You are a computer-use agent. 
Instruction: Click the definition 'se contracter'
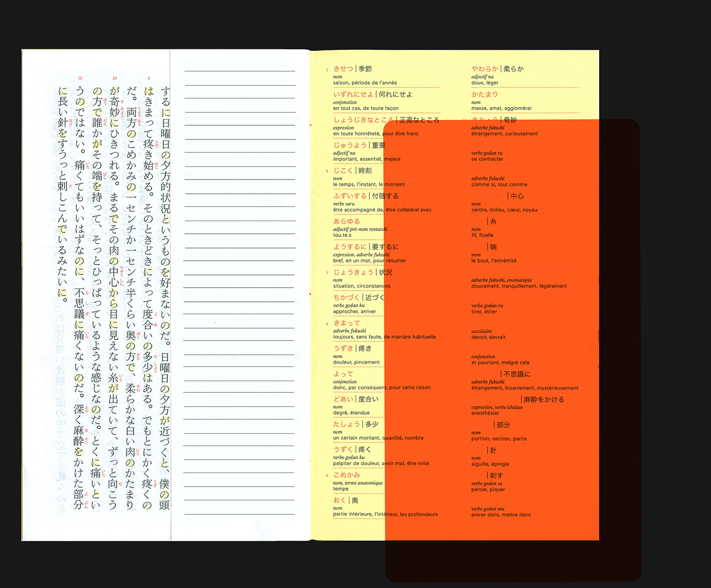pyautogui.click(x=487, y=159)
